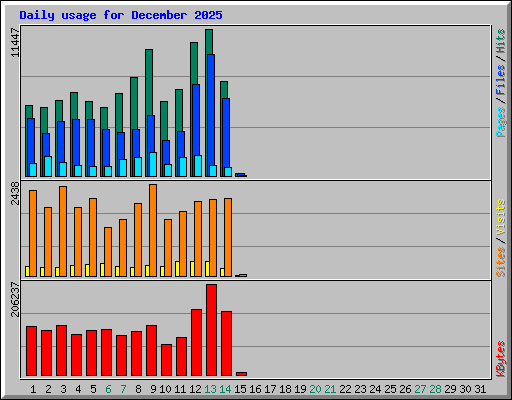Click green weekend day label 28
Screen dimensions: 512x400
coord(435,389)
